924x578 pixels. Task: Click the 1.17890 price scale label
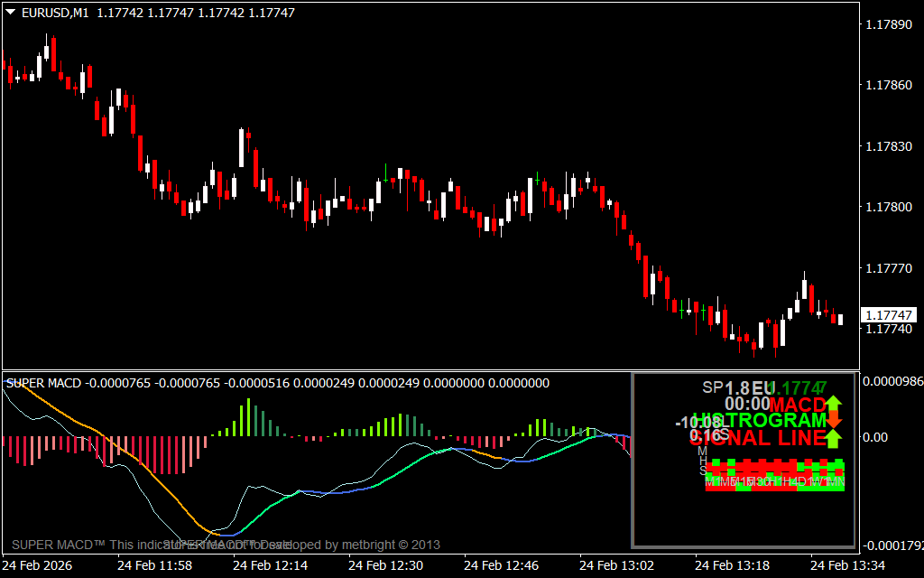888,24
